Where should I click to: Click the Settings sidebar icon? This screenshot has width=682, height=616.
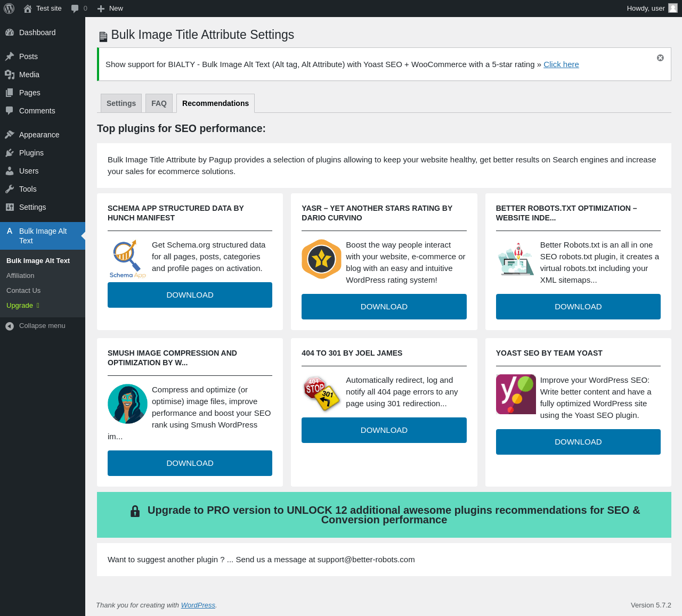click(x=10, y=207)
